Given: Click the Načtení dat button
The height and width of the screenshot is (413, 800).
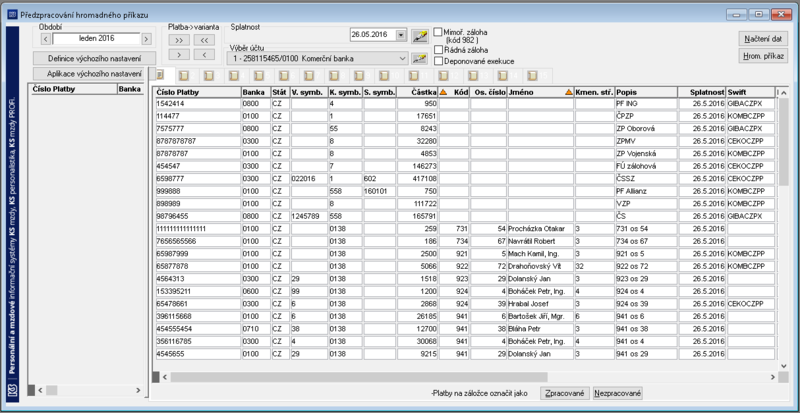Looking at the screenshot, I should 763,39.
